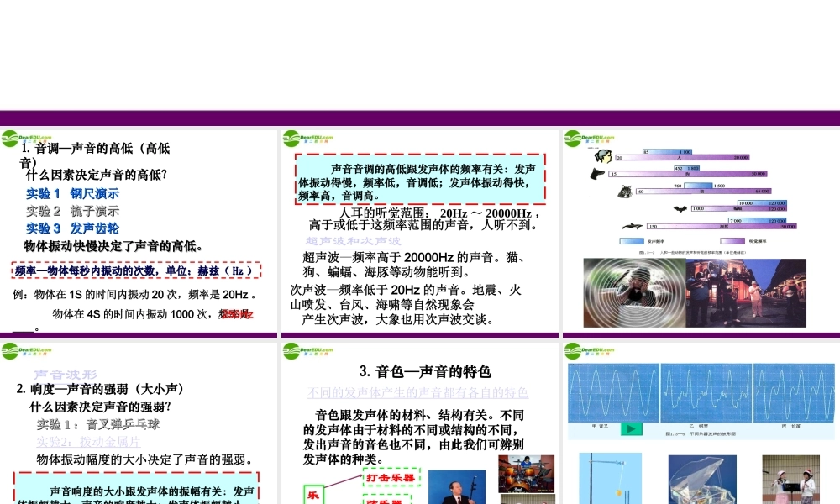
Task: Select the street musicians night photo
Action: pyautogui.click(x=746, y=293)
